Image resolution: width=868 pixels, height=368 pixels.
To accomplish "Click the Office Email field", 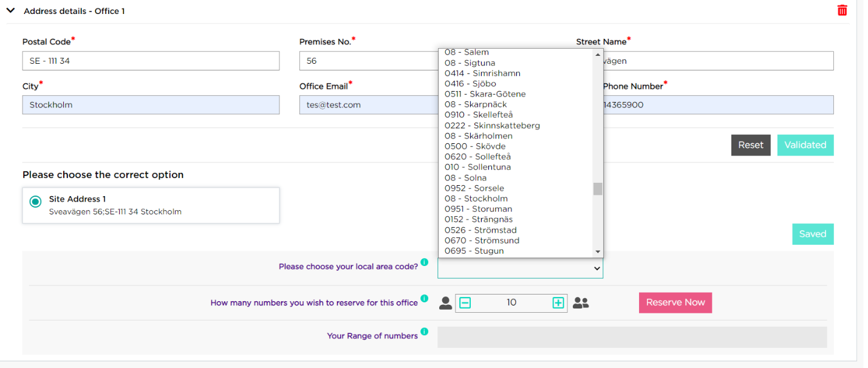I will pos(364,104).
